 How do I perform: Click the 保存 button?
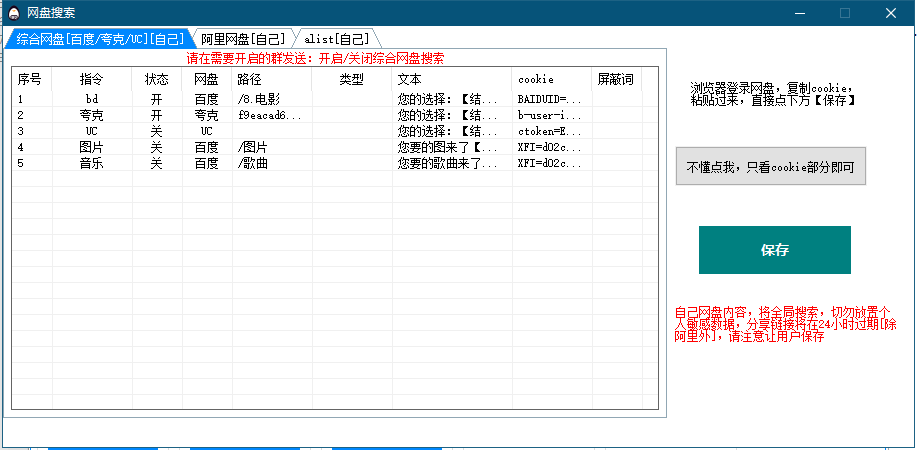tap(774, 250)
